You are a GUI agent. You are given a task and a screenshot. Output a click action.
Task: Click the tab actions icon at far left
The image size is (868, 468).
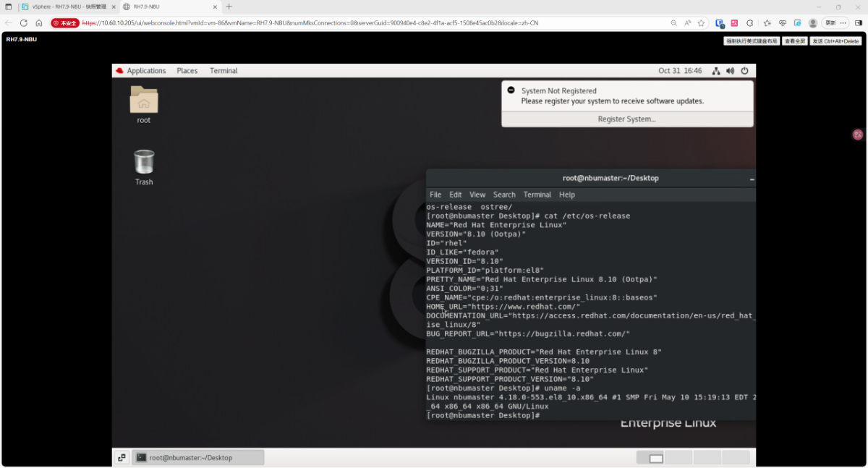pyautogui.click(x=8, y=7)
